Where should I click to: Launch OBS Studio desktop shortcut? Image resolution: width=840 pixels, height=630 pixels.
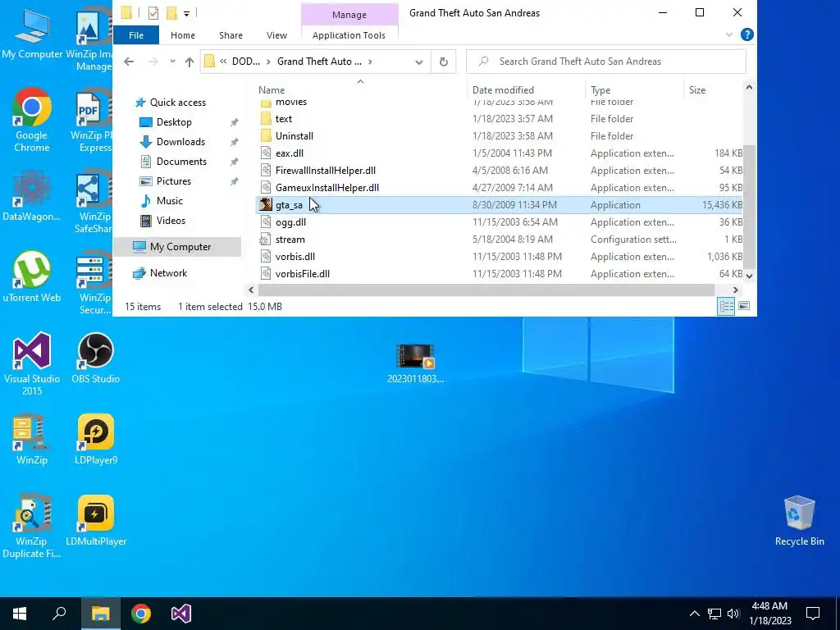click(95, 358)
